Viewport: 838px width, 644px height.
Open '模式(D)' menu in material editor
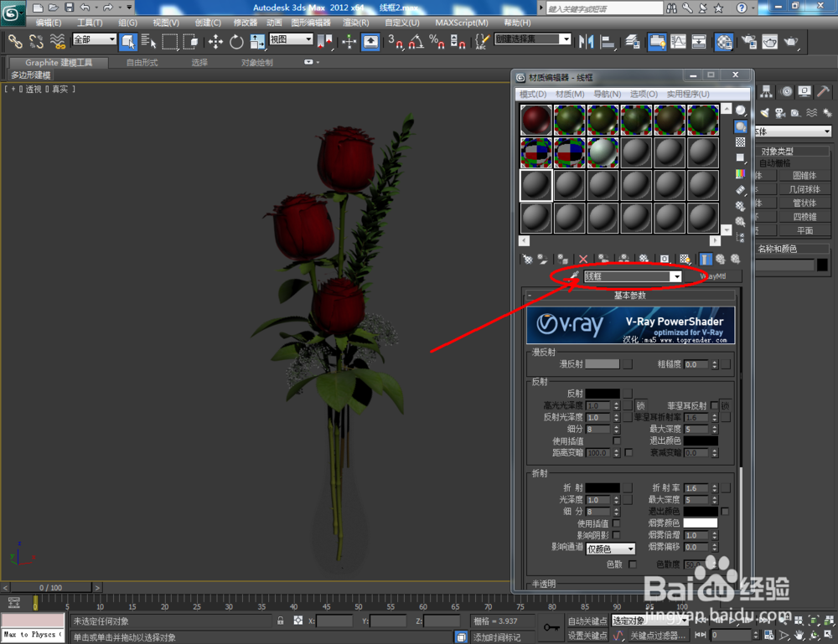[533, 94]
